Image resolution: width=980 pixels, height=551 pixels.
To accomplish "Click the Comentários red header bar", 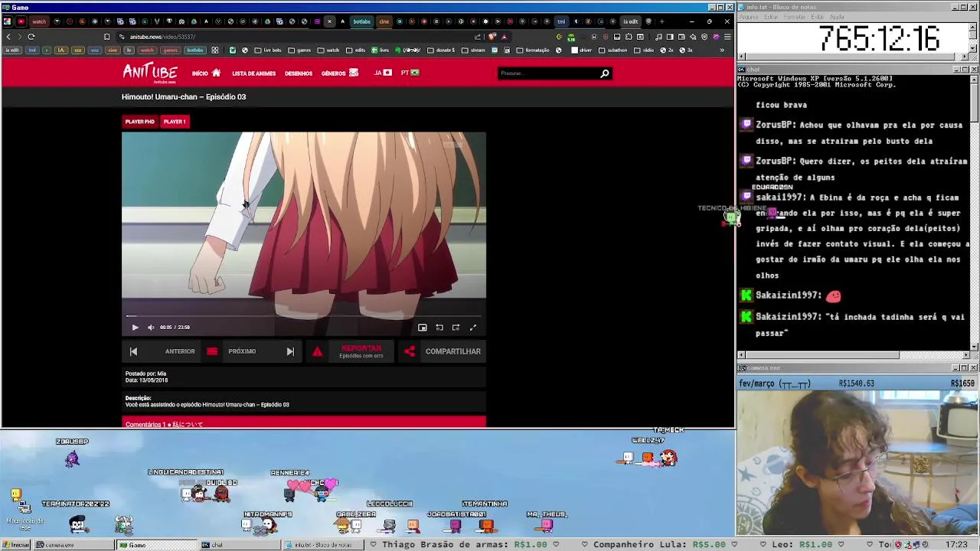I will pos(304,422).
